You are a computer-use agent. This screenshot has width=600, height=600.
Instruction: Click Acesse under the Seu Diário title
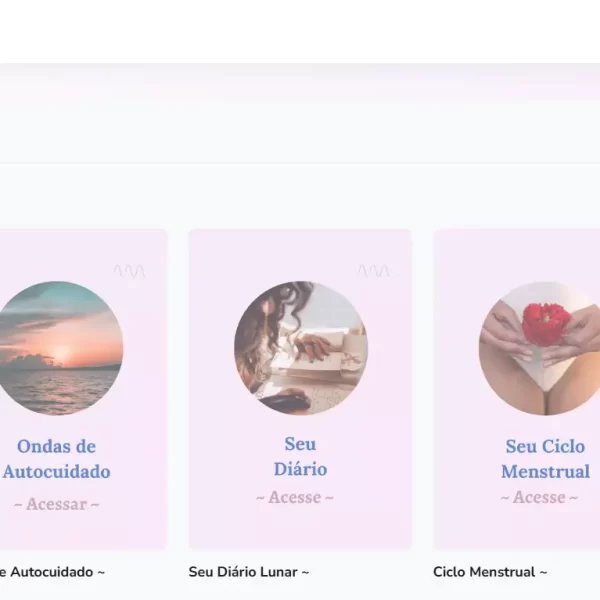(x=295, y=497)
